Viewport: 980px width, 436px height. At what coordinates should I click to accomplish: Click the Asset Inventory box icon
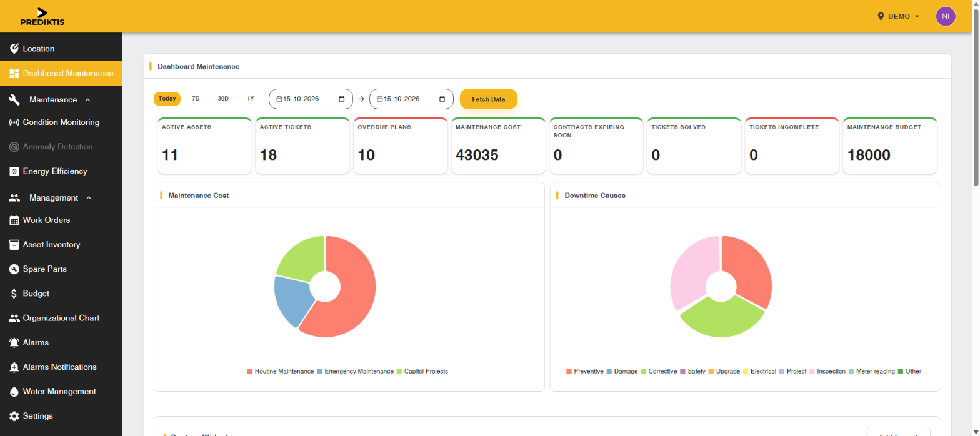14,245
